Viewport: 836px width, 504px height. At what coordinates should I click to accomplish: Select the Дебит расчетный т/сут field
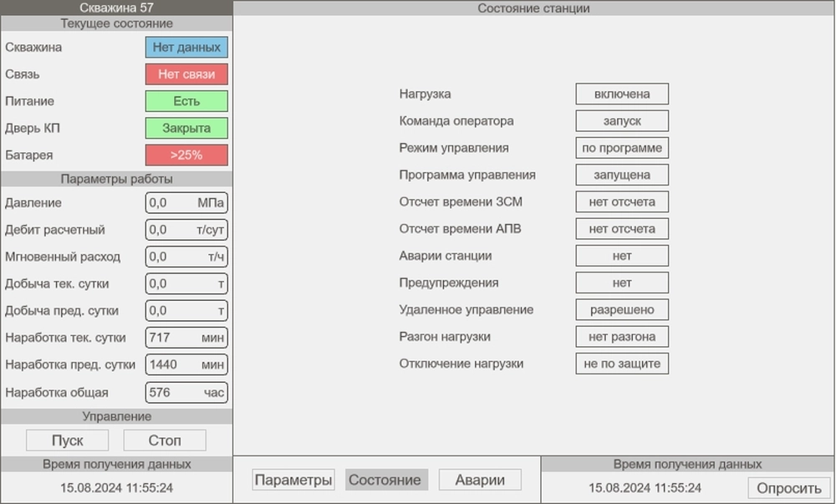click(x=186, y=230)
